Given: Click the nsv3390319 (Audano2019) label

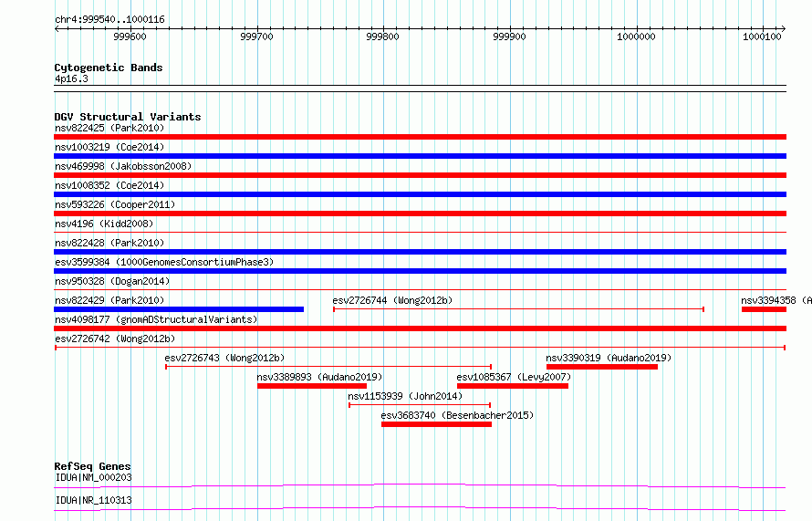Looking at the screenshot, I should tap(609, 358).
